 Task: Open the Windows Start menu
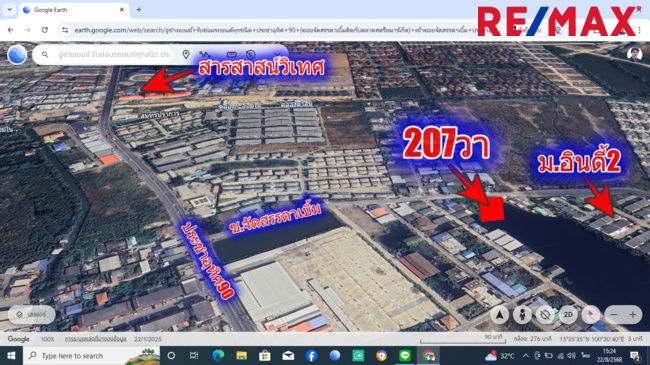click(x=11, y=356)
